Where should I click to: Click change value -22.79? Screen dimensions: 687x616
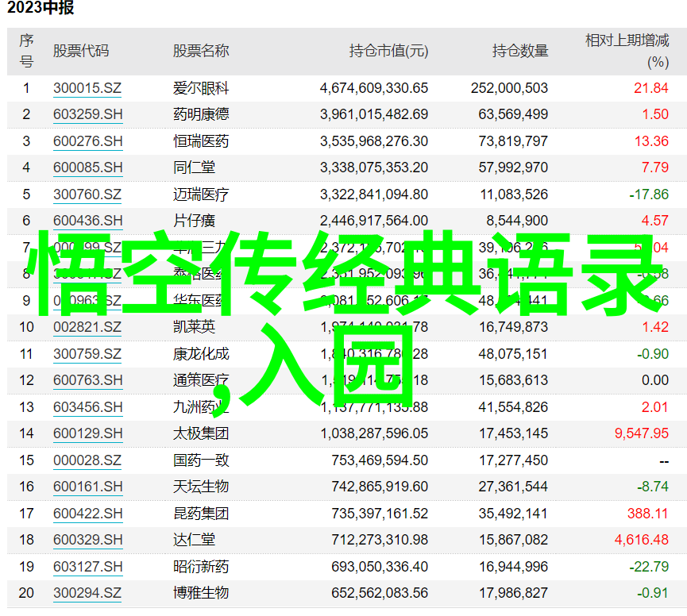tap(649, 567)
